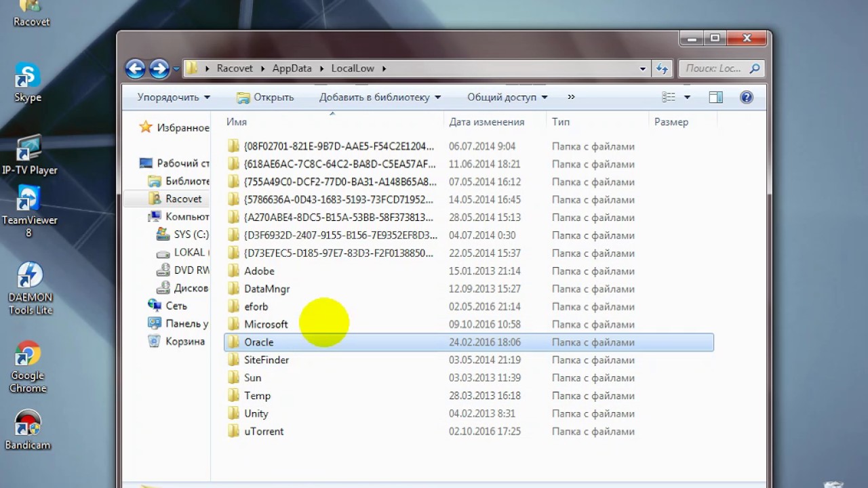Expand the address bar history dropdown
This screenshot has height=488, width=868.
(x=643, y=68)
